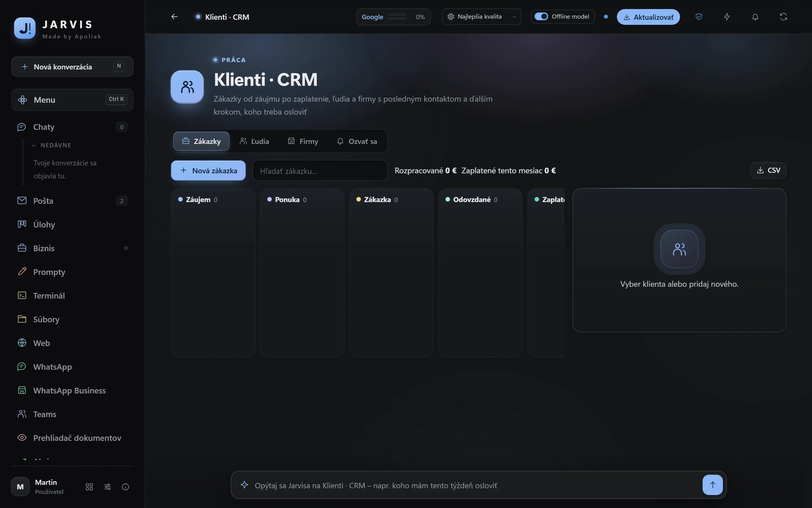Open Prehliadač dokumentov in the sidebar
Viewport: 812px width, 508px height.
point(72,438)
